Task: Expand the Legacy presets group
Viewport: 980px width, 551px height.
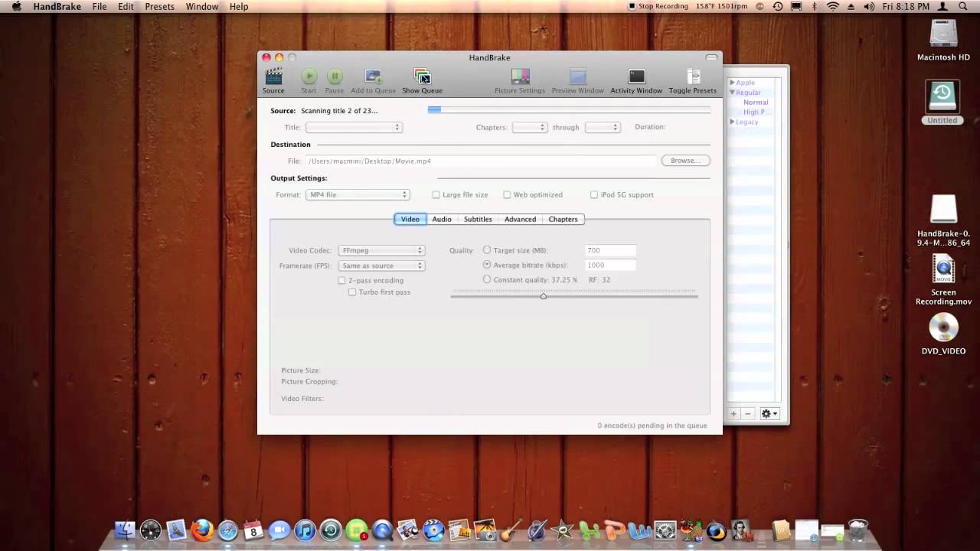Action: click(x=732, y=122)
